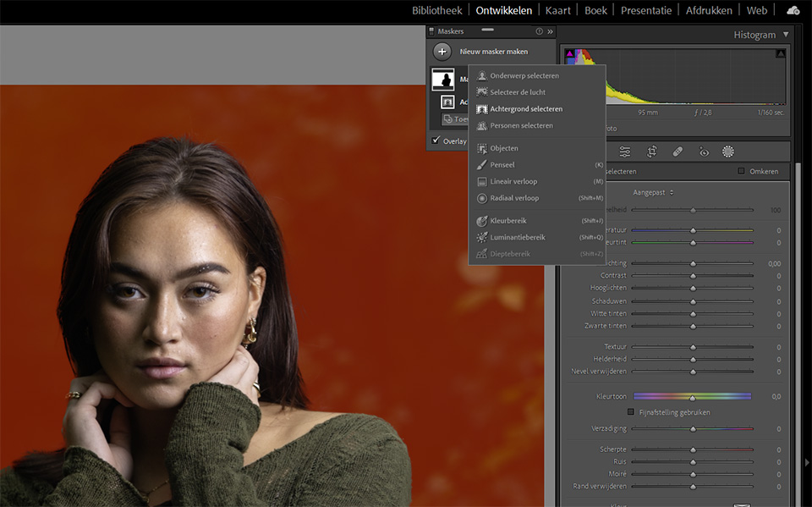Collapse right panel with edge arrow
Screen dimensions: 812x507
click(807, 462)
